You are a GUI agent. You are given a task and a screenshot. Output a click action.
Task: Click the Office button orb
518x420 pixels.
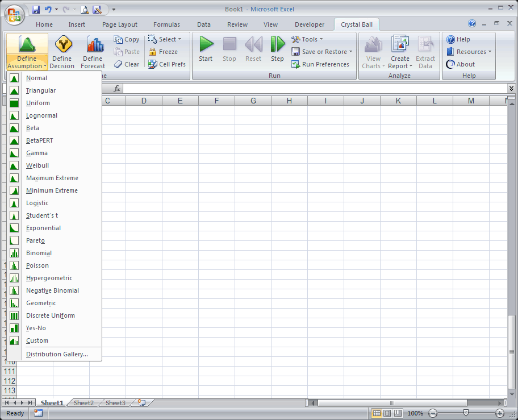pyautogui.click(x=14, y=15)
